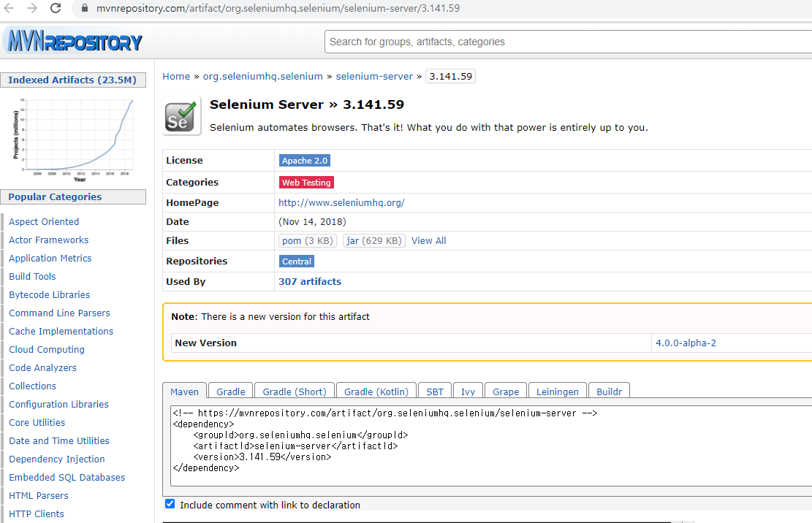Click the 'Used By' row label

click(x=186, y=281)
